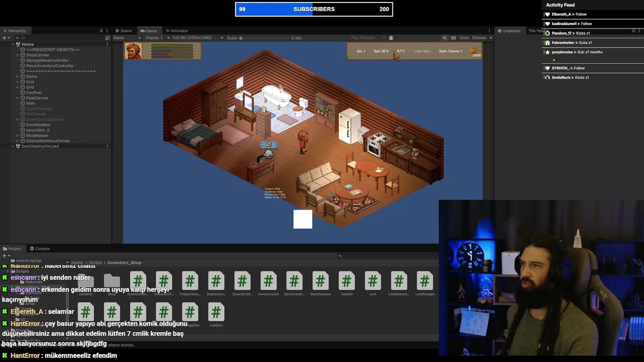Toggle the Game view shortcuts keyboard icon

453,38
